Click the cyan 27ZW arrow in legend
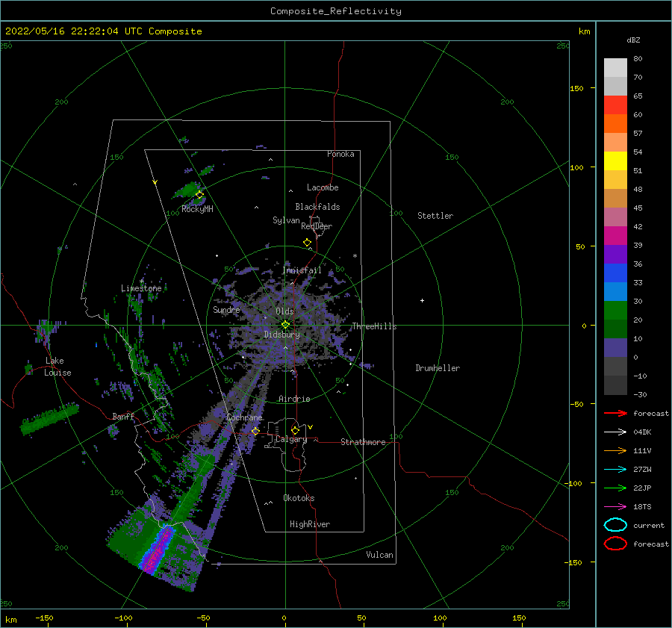 tap(615, 470)
